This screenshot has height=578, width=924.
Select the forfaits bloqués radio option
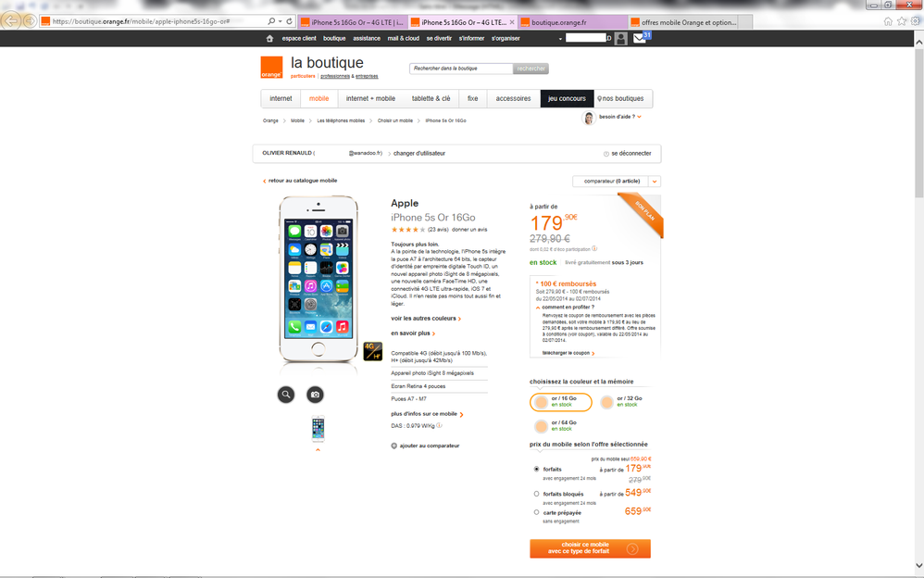click(536, 494)
